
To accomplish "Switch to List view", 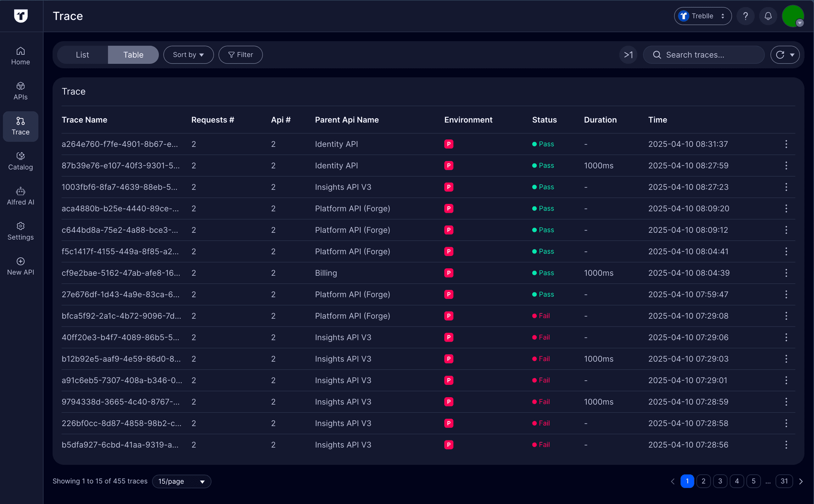I will pyautogui.click(x=82, y=55).
